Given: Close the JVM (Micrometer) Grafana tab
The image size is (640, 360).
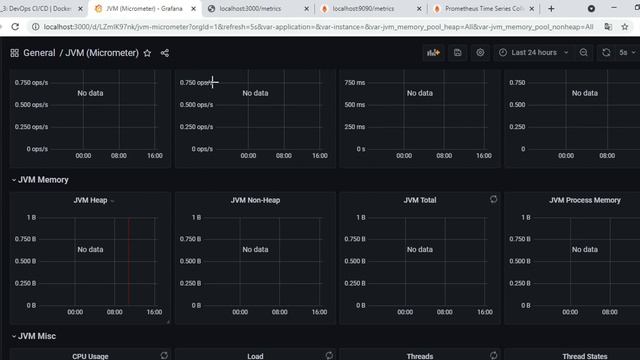Looking at the screenshot, I should click(x=193, y=9).
